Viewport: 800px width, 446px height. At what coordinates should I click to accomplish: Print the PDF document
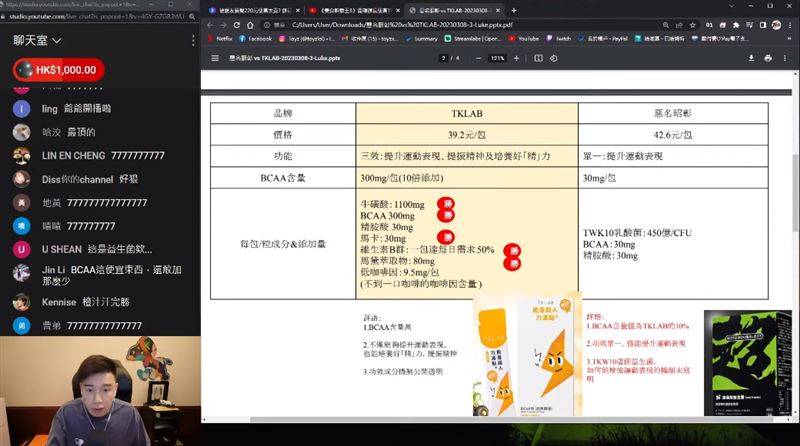click(x=768, y=58)
